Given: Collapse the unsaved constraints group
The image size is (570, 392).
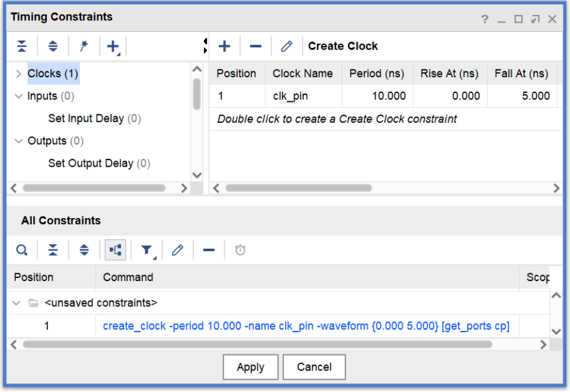Looking at the screenshot, I should coord(17,303).
